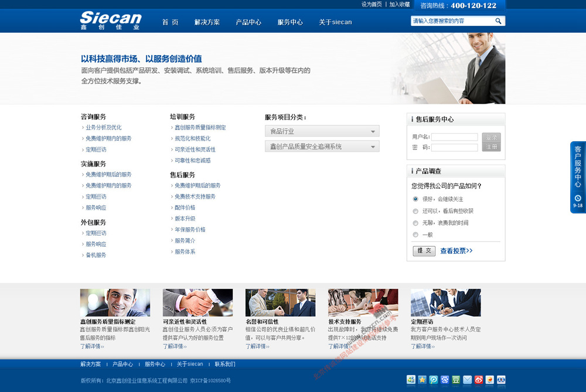Image resolution: width=586 pixels, height=392 pixels.
Task: Open the '食品行业' dropdown
Action: pos(322,131)
